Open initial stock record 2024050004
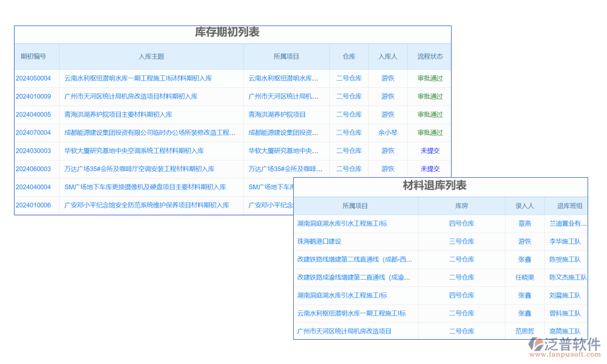Image resolution: width=607 pixels, height=364 pixels. (x=33, y=78)
